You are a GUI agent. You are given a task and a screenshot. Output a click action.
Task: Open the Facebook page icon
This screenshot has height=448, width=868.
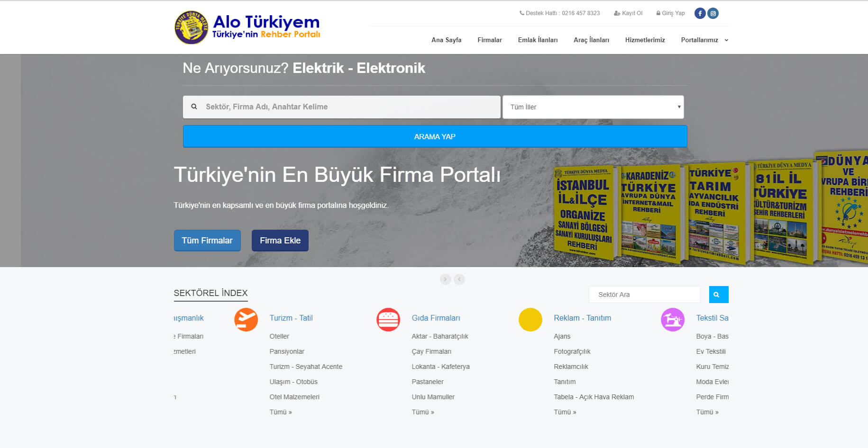[x=700, y=13]
